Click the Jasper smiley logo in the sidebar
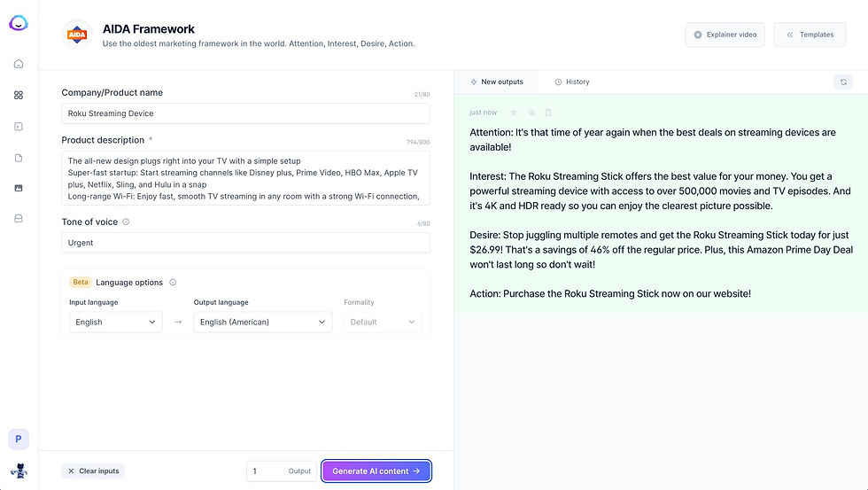This screenshot has height=490, width=868. click(x=19, y=23)
